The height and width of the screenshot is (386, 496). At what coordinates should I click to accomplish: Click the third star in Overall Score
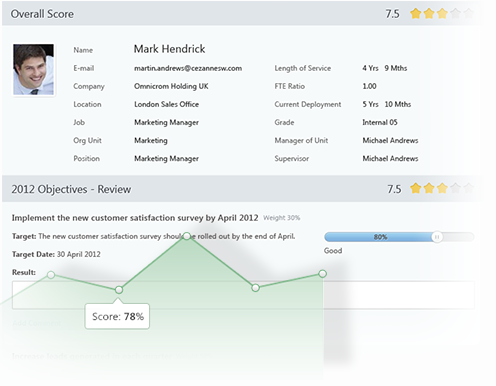click(x=442, y=14)
